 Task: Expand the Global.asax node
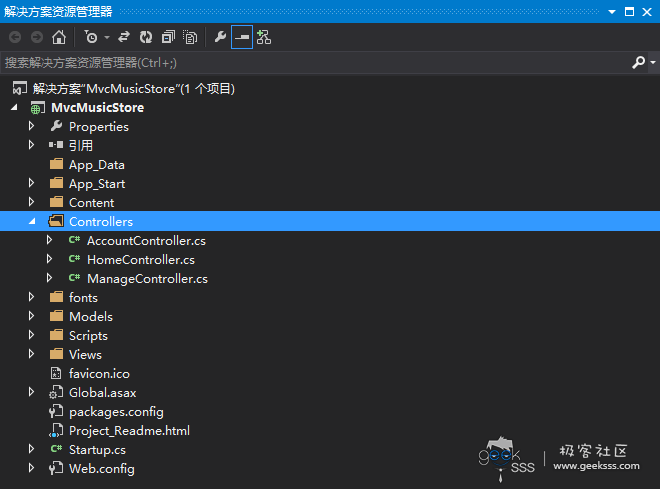[x=31, y=392]
